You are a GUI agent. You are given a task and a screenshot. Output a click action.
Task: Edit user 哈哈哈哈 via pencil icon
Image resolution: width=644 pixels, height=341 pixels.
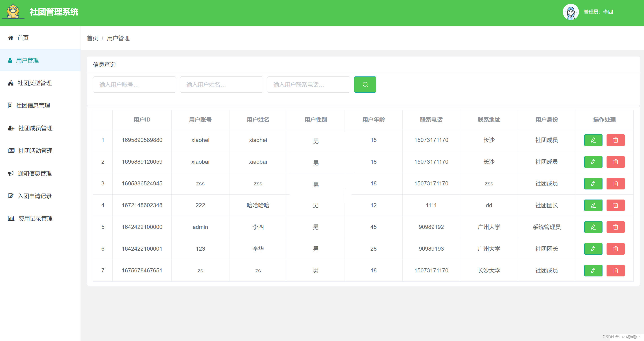click(x=593, y=205)
